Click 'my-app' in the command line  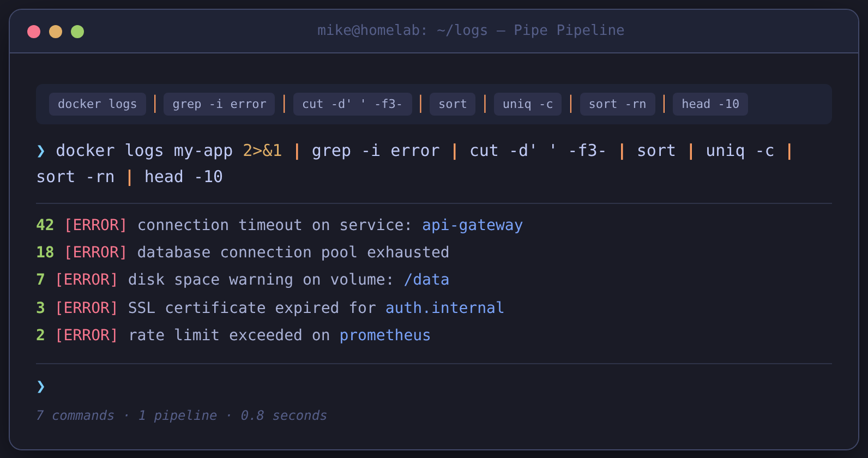pyautogui.click(x=203, y=151)
